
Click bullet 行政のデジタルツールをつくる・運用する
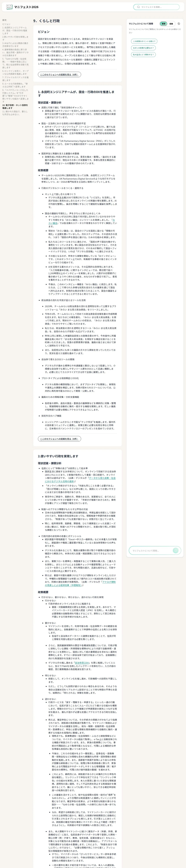pos(62,188)
